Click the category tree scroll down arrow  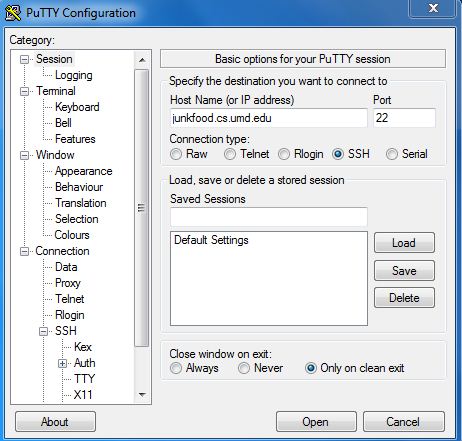click(142, 395)
